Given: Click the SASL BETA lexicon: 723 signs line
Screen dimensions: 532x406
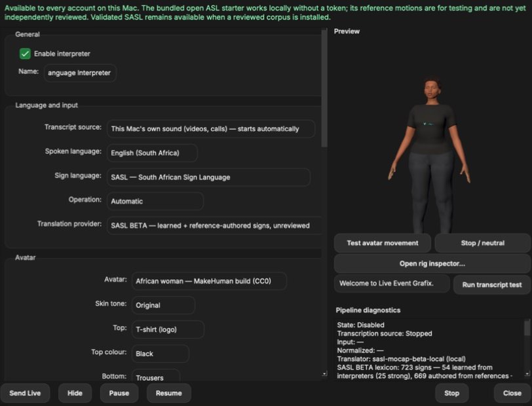Looking at the screenshot, I should (415, 367).
